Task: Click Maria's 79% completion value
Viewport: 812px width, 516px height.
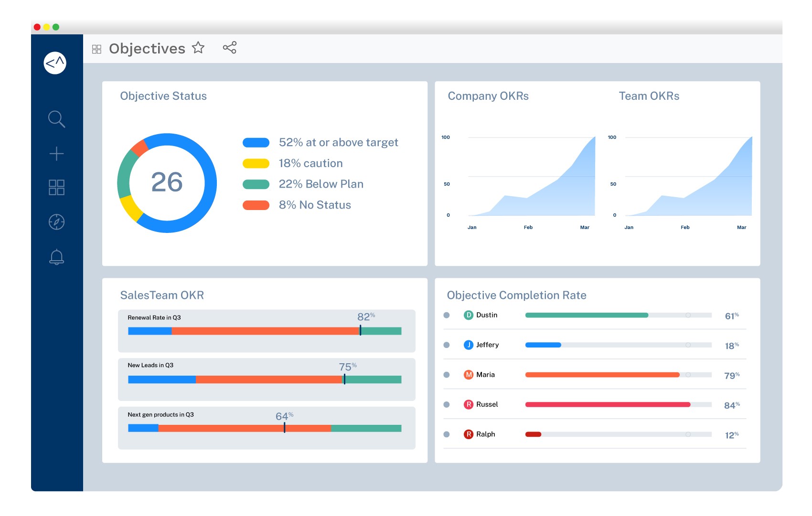Action: (x=732, y=376)
